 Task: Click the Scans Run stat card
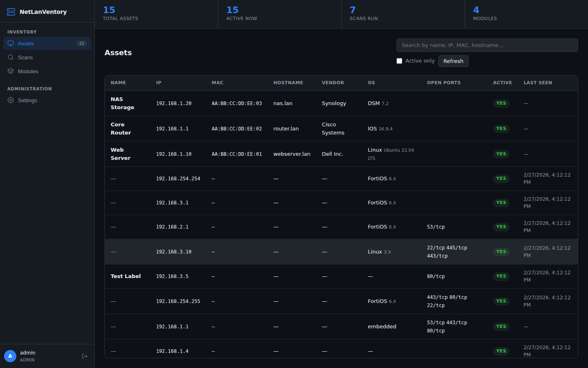403,14
